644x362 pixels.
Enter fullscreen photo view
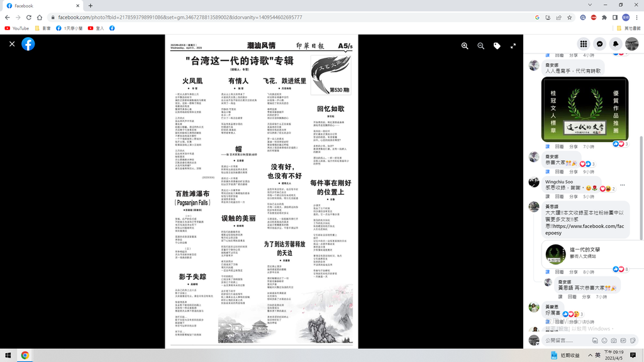[x=513, y=46]
